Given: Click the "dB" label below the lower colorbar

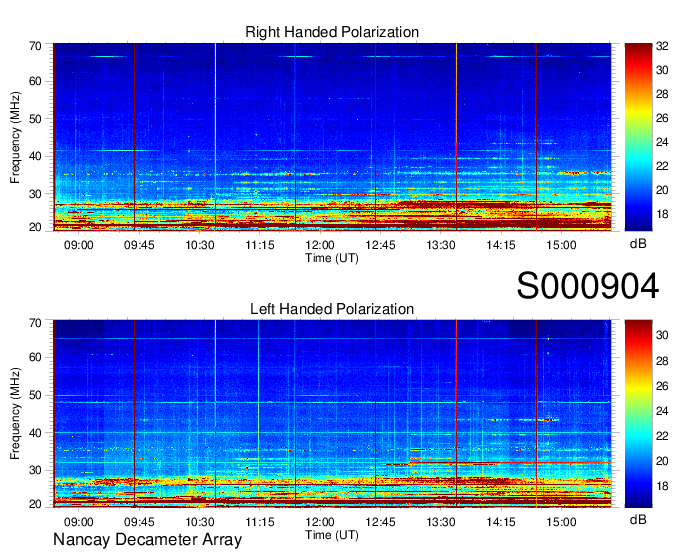Looking at the screenshot, I should [638, 519].
